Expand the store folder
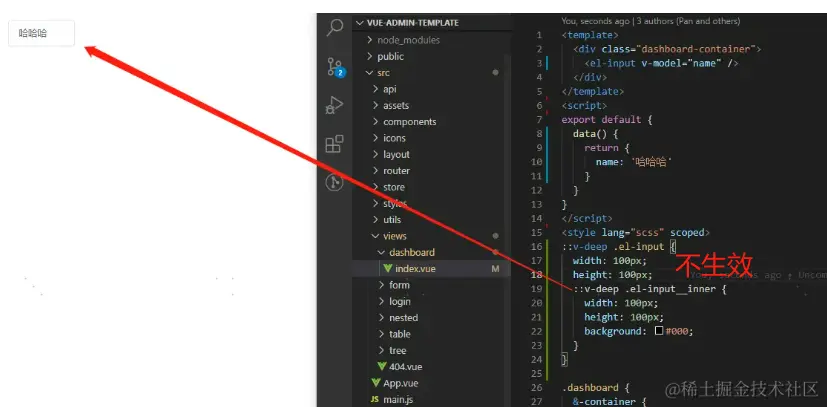 click(376, 187)
